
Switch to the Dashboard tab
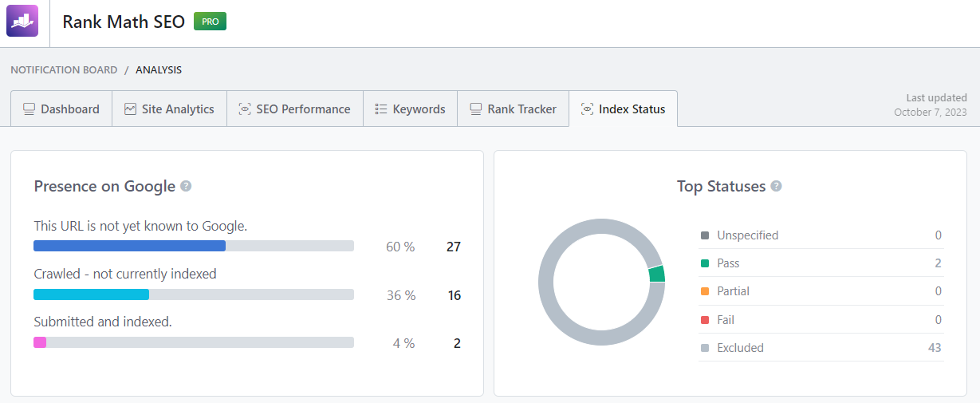[x=61, y=109]
